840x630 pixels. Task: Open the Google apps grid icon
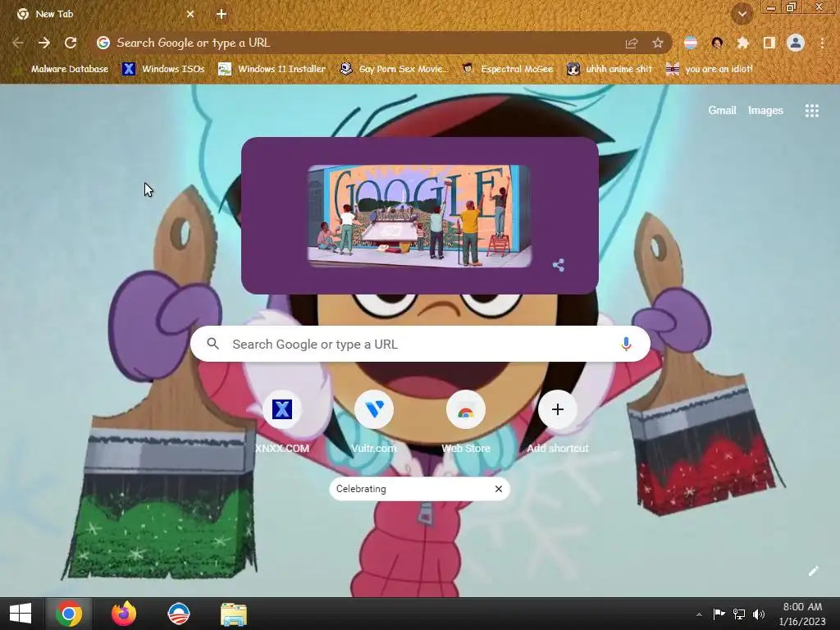[x=811, y=111]
